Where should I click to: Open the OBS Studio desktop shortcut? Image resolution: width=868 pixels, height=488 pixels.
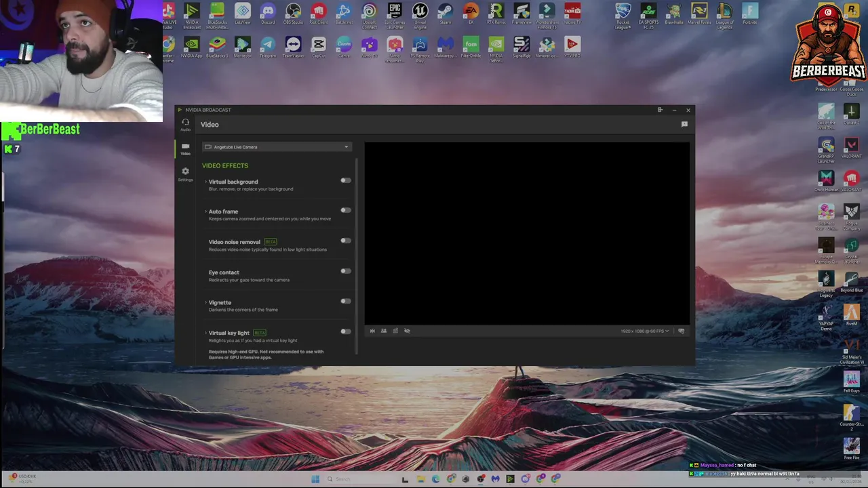pyautogui.click(x=293, y=14)
